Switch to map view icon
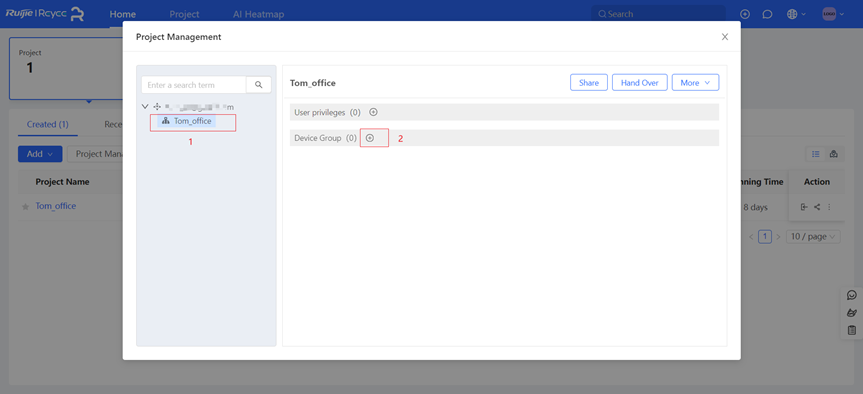 coord(834,154)
